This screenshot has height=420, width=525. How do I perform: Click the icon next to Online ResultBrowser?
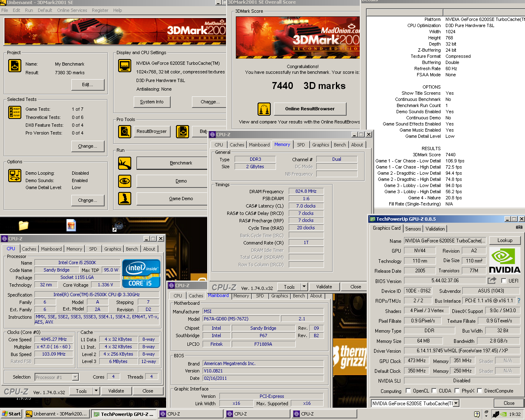[264, 109]
